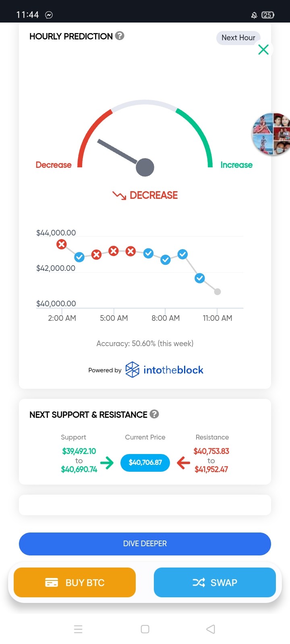
Task: Open Android recent apps menu icon
Action: 78,629
